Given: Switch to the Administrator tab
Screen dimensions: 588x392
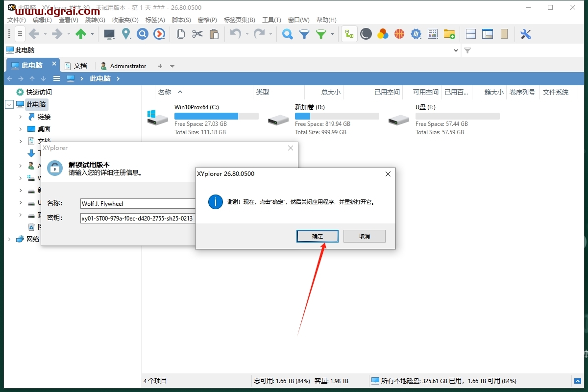Looking at the screenshot, I should pyautogui.click(x=123, y=66).
